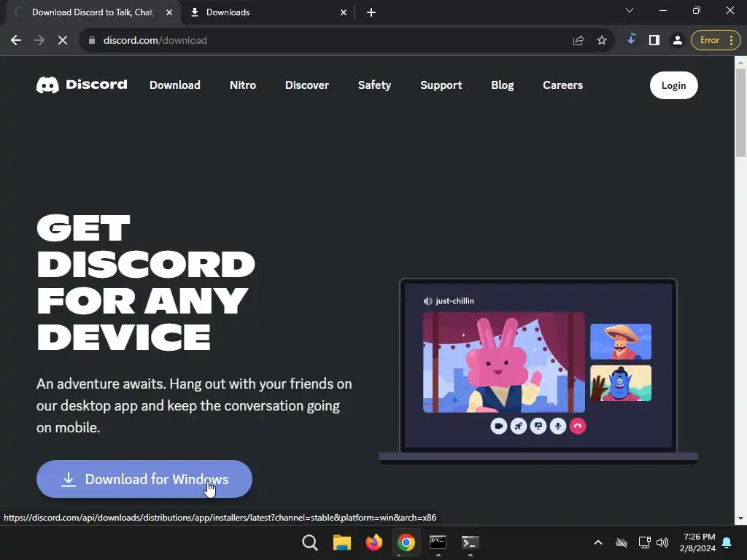Close the Downloads tab
Image resolution: width=747 pixels, height=560 pixels.
[x=344, y=12]
